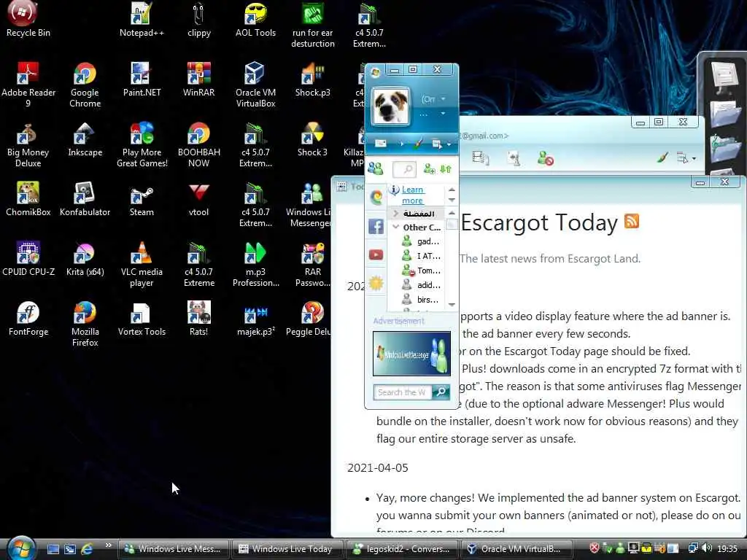Click the network tray icon
The image size is (747, 560).
693,548
